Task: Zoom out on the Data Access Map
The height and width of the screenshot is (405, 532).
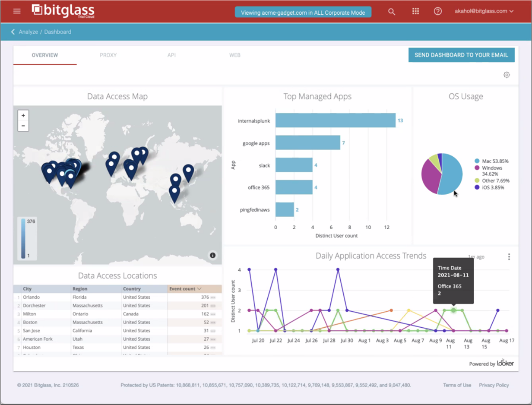Action: (x=23, y=126)
